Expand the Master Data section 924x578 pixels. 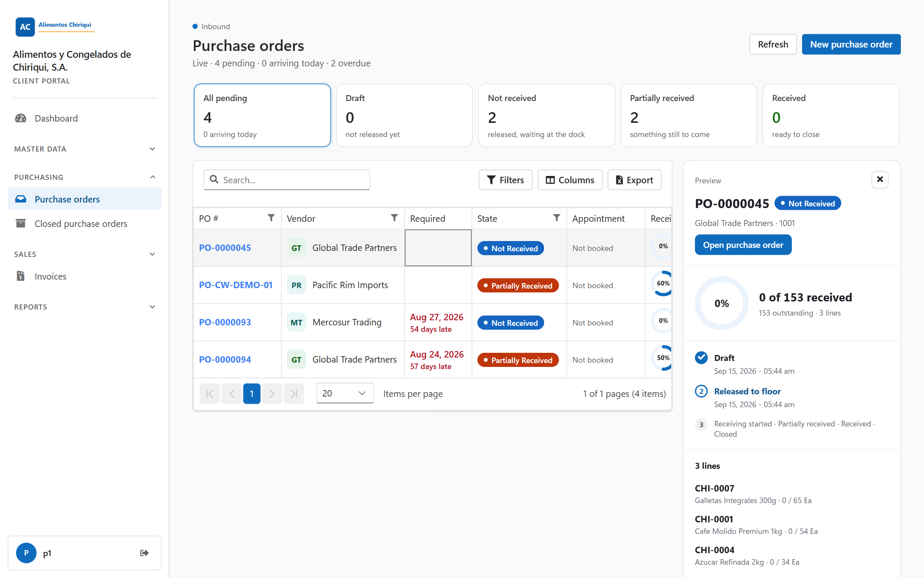(x=84, y=149)
